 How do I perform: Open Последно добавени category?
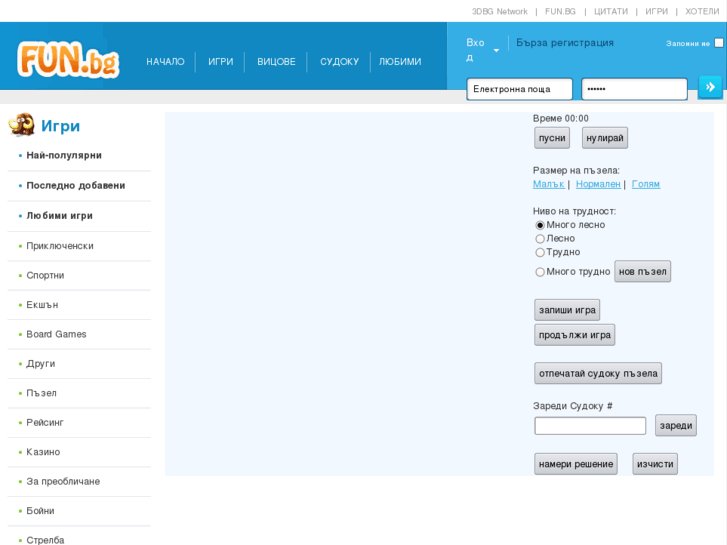(76, 186)
